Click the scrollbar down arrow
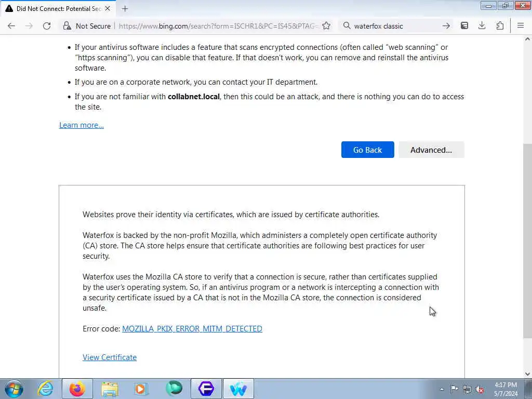 (x=527, y=374)
